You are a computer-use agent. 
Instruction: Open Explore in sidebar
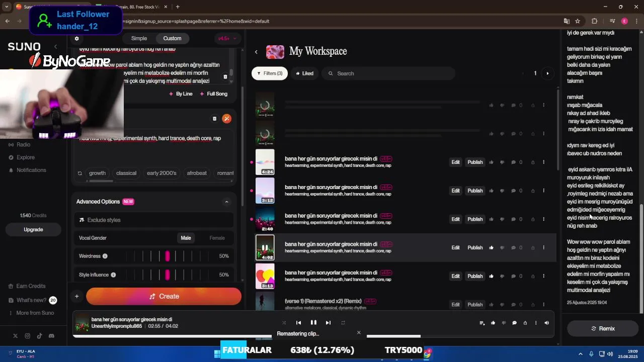[26, 157]
